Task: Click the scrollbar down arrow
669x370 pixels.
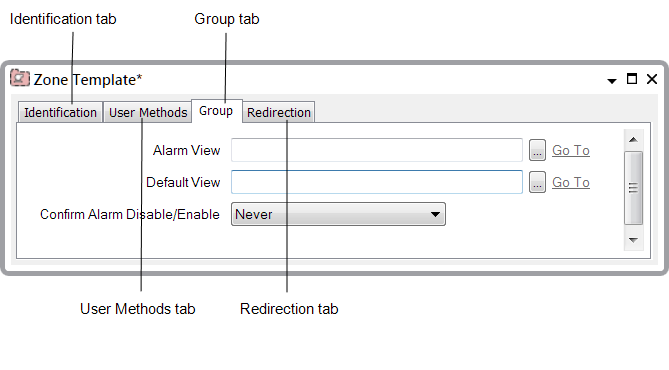Action: 633,240
